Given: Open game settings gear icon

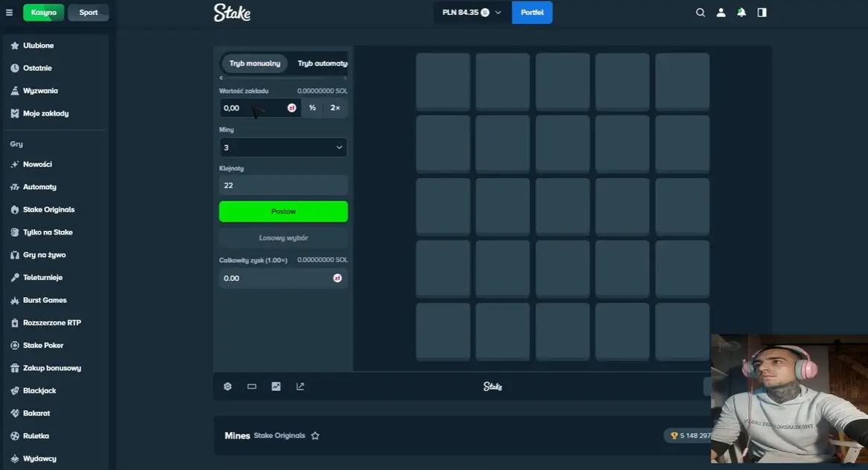Looking at the screenshot, I should [x=228, y=387].
